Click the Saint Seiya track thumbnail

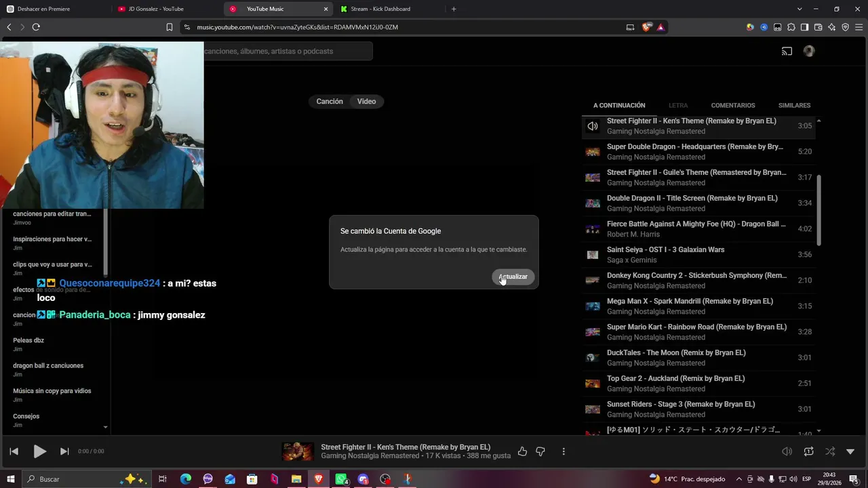pyautogui.click(x=593, y=255)
